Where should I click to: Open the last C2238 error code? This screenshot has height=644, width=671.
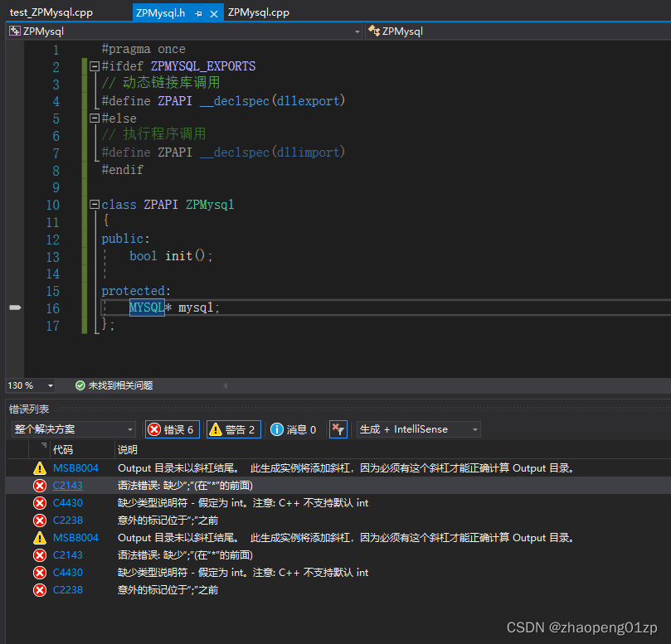point(68,590)
